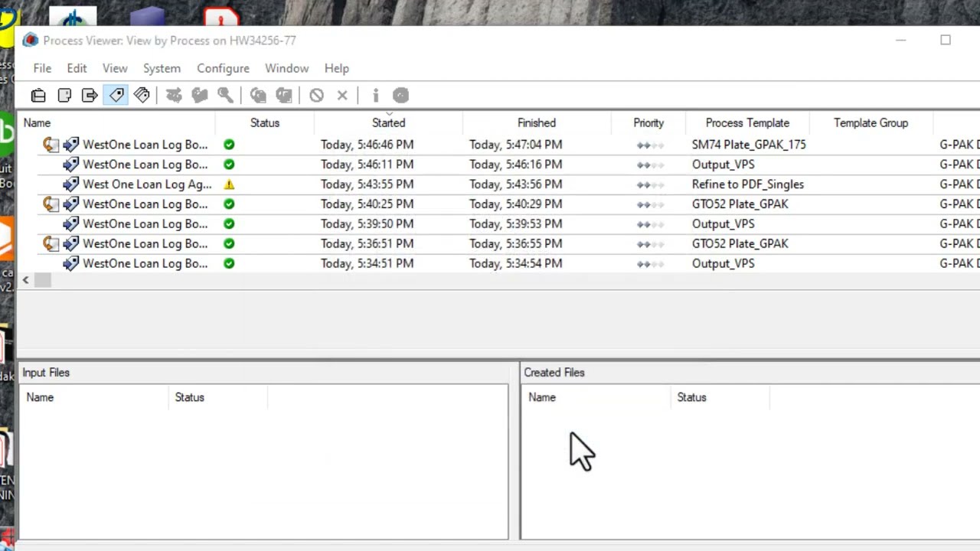
Task: Click the blank page toolbar icon
Action: click(64, 96)
